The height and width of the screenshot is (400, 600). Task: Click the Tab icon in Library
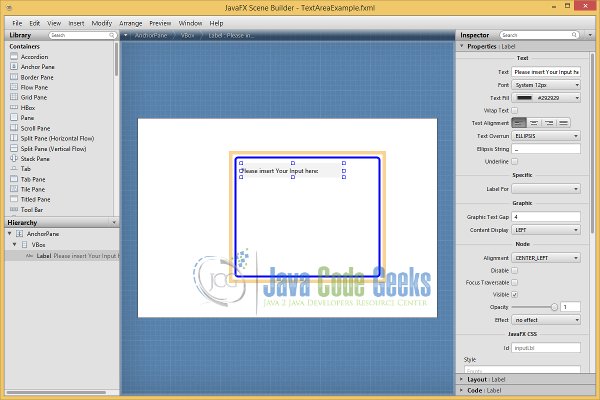(x=14, y=169)
